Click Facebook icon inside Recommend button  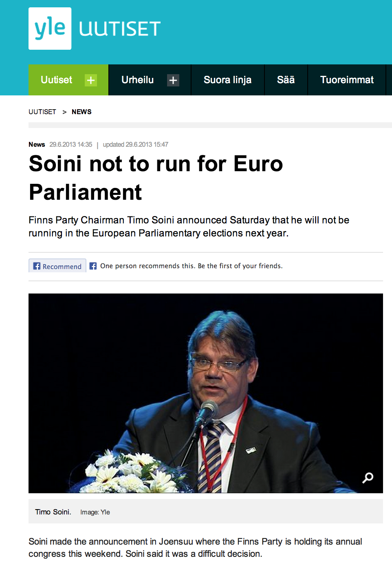(37, 266)
